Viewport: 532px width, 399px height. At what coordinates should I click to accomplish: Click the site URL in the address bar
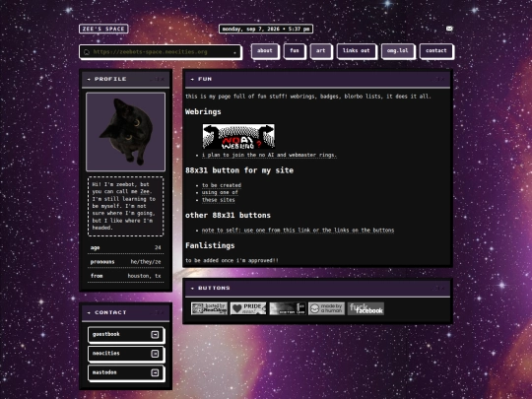click(x=150, y=52)
